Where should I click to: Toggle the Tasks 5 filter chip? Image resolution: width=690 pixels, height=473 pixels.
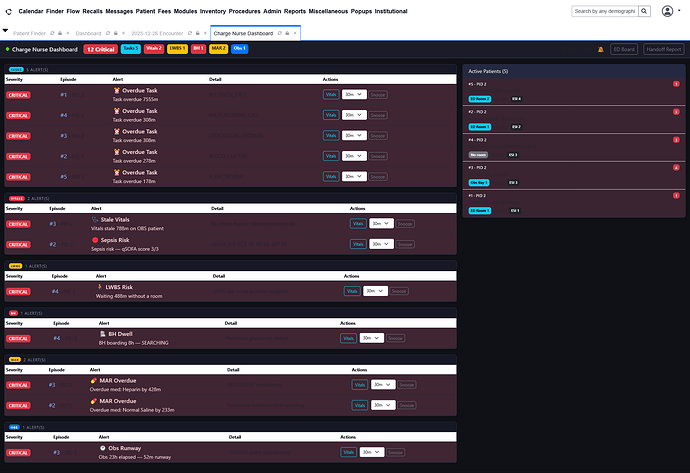[x=131, y=48]
